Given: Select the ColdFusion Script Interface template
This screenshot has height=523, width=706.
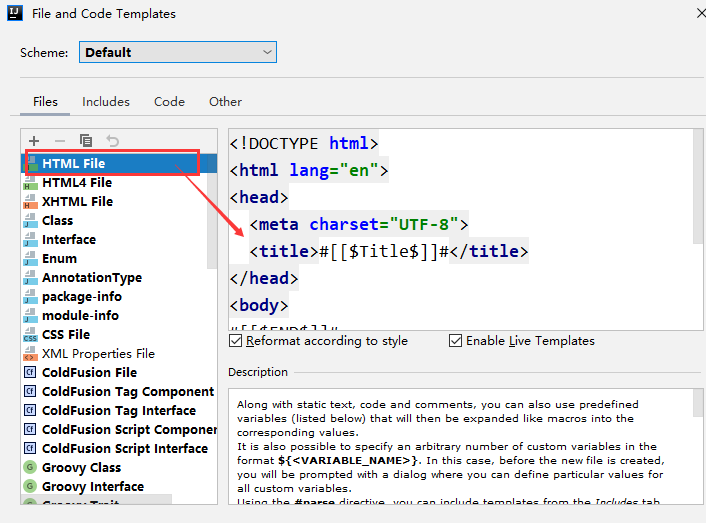Looking at the screenshot, I should tap(119, 448).
